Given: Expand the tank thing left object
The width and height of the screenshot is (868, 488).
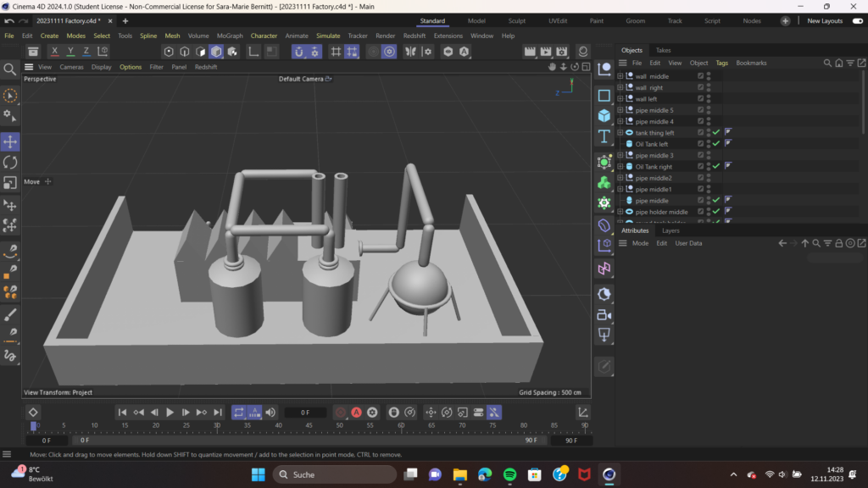Looking at the screenshot, I should pyautogui.click(x=620, y=133).
